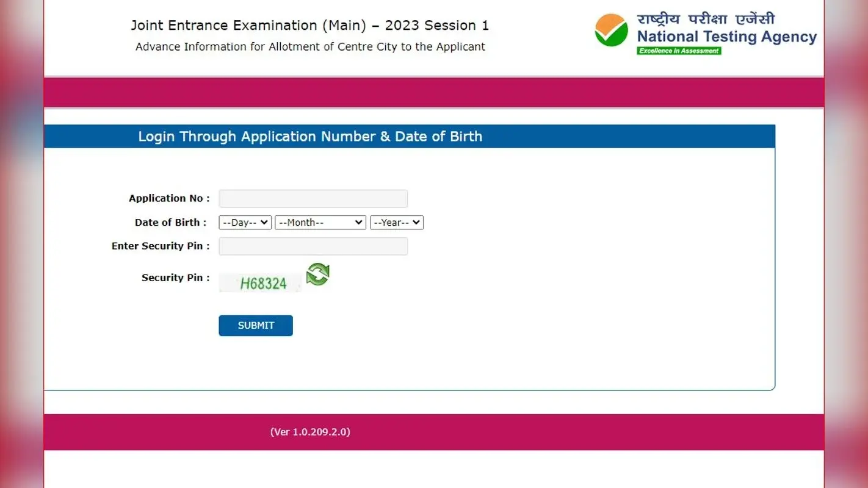Click the Advance Information for Allotment subtitle
Viewport: 868px width, 488px height.
310,47
